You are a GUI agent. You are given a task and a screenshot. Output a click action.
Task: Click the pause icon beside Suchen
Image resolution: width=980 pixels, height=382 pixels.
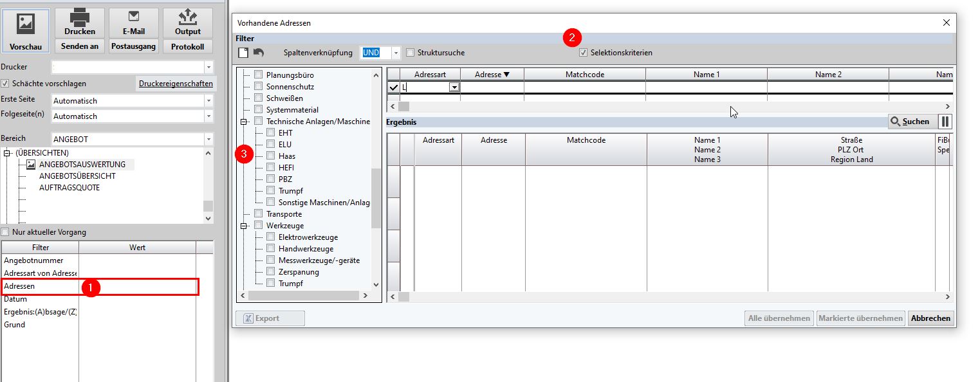(945, 122)
